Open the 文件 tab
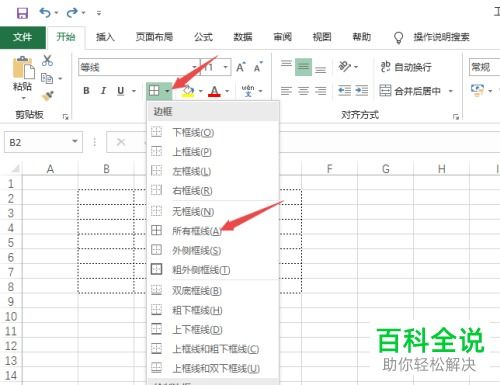This screenshot has width=500, height=385. (x=23, y=37)
